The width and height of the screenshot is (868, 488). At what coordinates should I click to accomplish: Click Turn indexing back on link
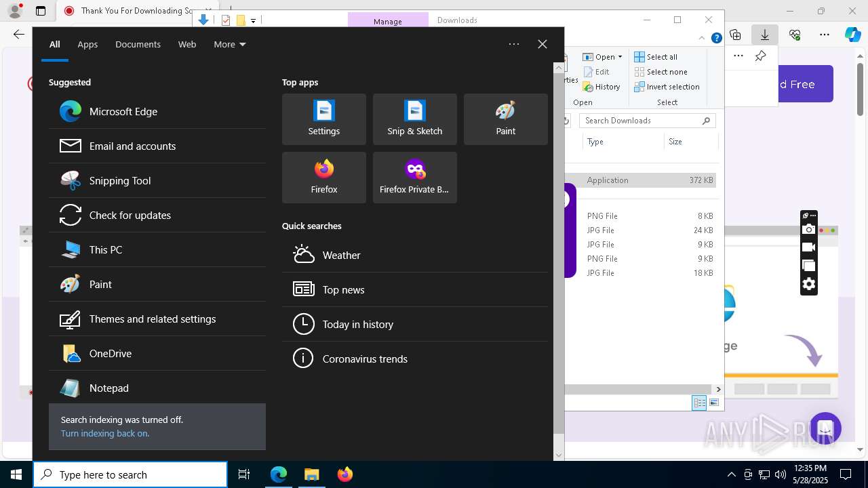(x=105, y=434)
